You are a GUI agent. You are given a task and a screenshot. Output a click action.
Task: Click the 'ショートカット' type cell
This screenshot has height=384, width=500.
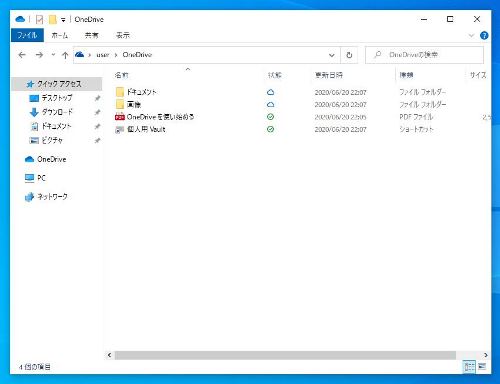click(417, 129)
